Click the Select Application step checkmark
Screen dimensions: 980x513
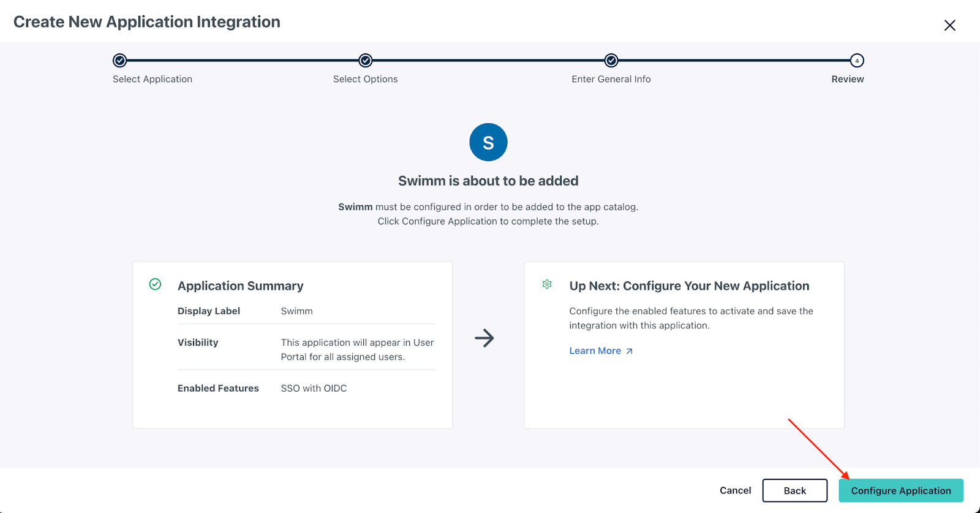pyautogui.click(x=120, y=61)
